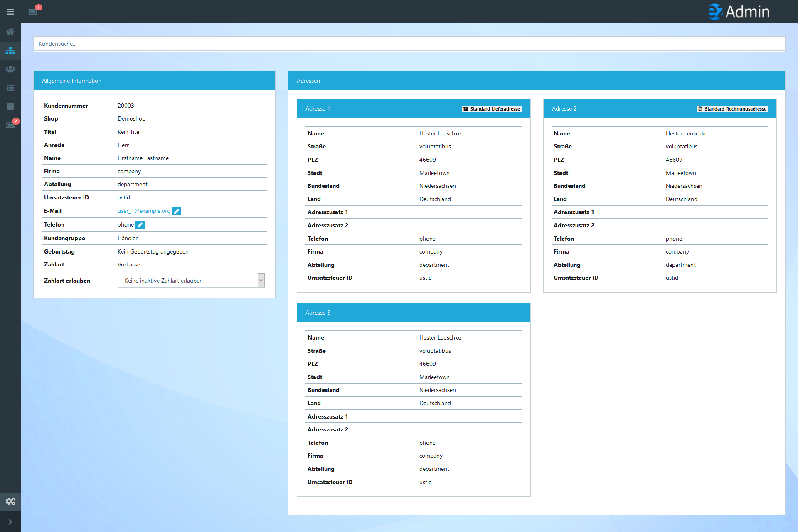Click Kein Geburtstag angegeben text
The width and height of the screenshot is (798, 532).
pos(153,251)
